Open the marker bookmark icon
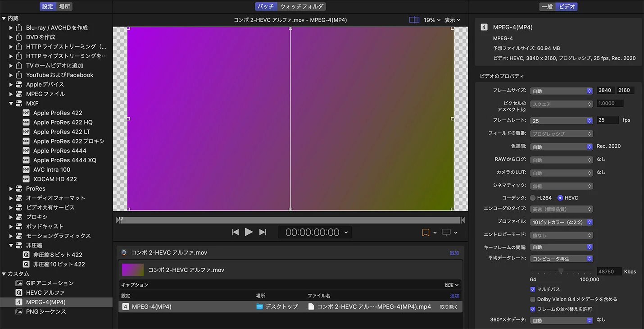Viewport: 644px width, 329px height. [426, 233]
